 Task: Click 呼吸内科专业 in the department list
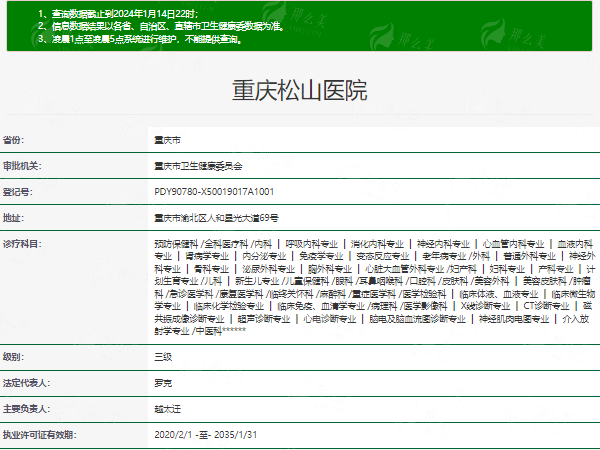click(x=311, y=244)
